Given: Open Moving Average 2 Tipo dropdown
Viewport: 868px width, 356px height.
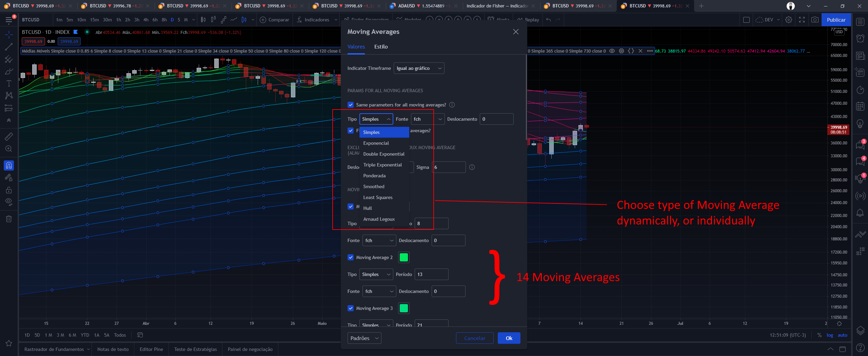Looking at the screenshot, I should tap(376, 274).
